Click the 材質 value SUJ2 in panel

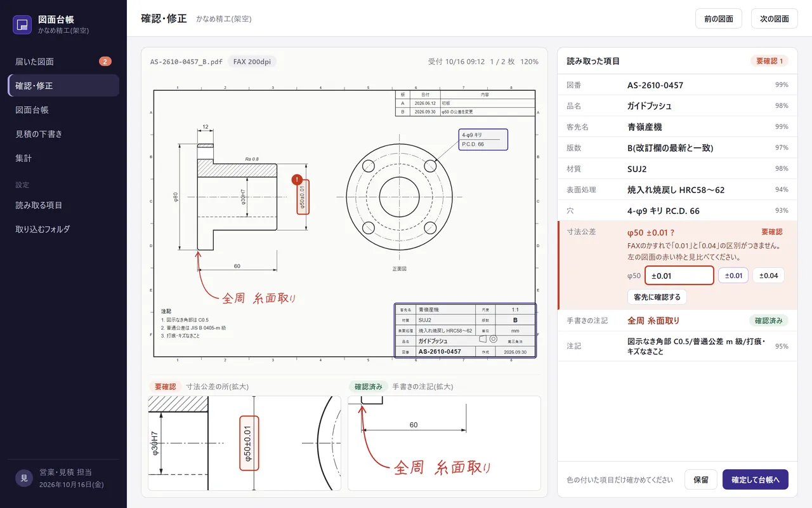pyautogui.click(x=637, y=169)
